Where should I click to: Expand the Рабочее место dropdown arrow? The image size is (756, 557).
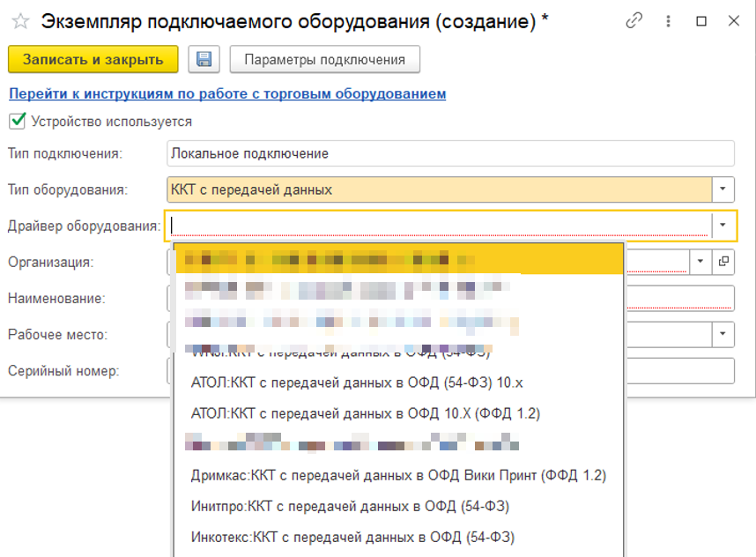723,334
